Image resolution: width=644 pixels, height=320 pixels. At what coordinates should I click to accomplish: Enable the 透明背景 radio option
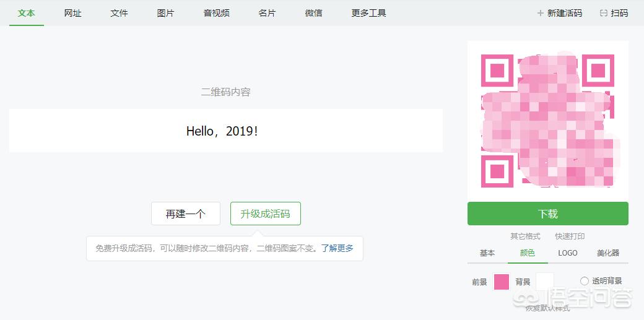point(584,281)
